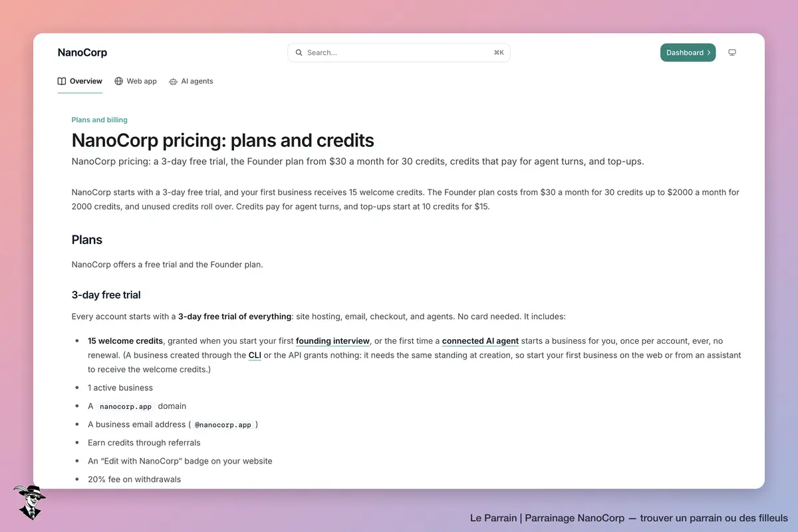Click the Plans and billing breadcrumb
Viewport: 798px width, 532px height.
[100, 120]
